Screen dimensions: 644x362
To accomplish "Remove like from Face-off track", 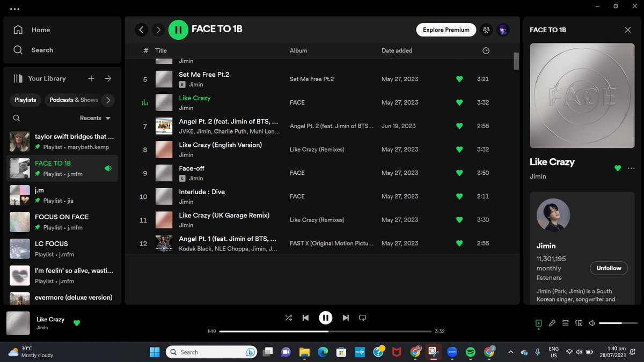I will (x=459, y=173).
